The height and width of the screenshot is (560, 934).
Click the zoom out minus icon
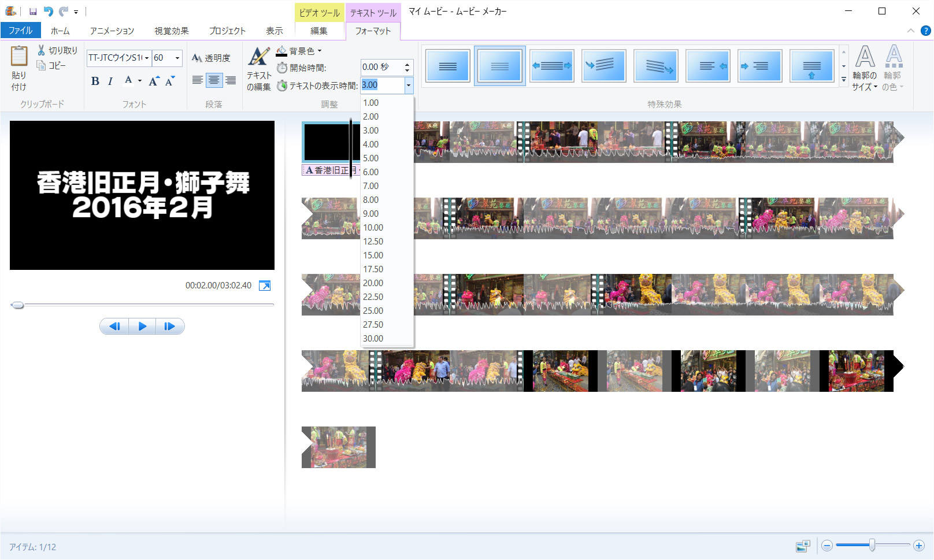click(x=827, y=546)
